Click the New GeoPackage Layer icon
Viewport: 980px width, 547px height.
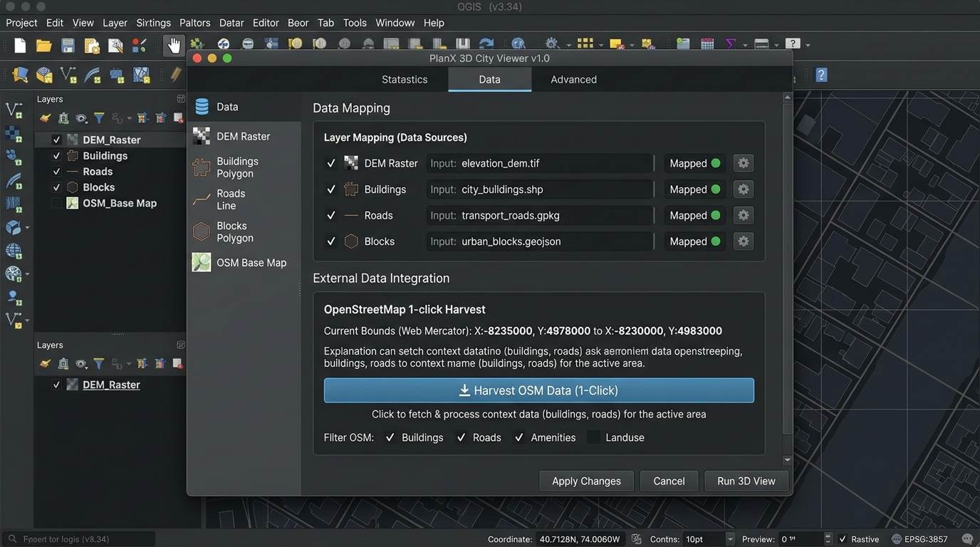[44, 75]
